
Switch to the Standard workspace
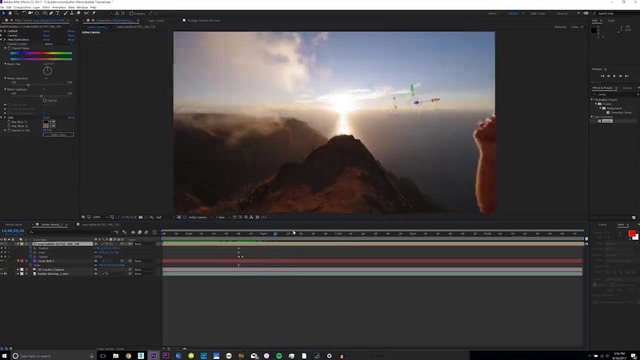(x=513, y=13)
